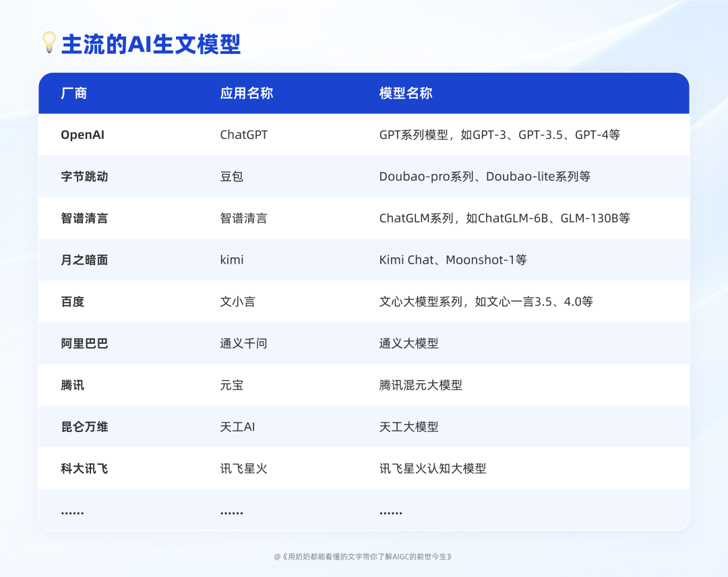
Task: Click the 元宝 application cell
Action: (232, 386)
